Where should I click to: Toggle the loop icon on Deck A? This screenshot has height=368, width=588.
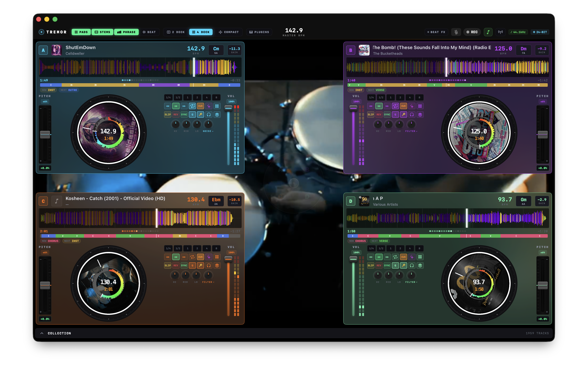tap(192, 106)
